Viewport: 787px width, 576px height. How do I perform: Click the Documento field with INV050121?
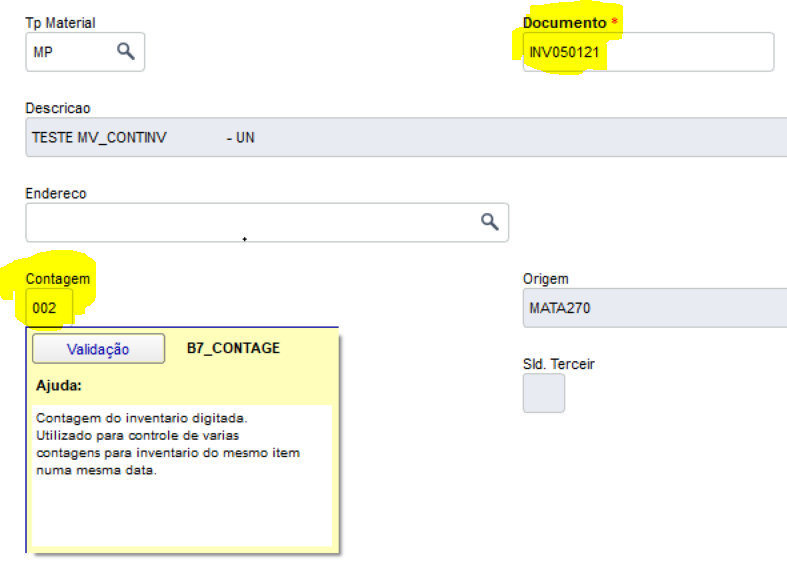click(x=648, y=52)
